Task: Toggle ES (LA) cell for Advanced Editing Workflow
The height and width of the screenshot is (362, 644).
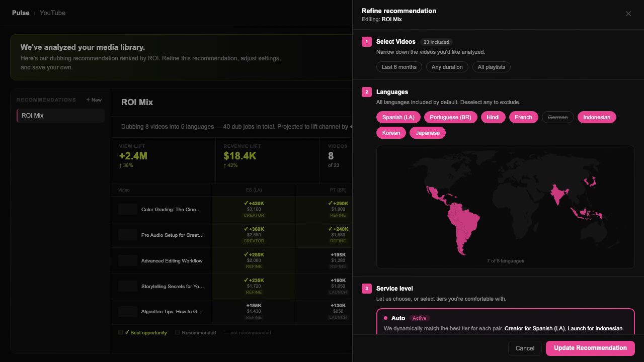Action: 254,260
